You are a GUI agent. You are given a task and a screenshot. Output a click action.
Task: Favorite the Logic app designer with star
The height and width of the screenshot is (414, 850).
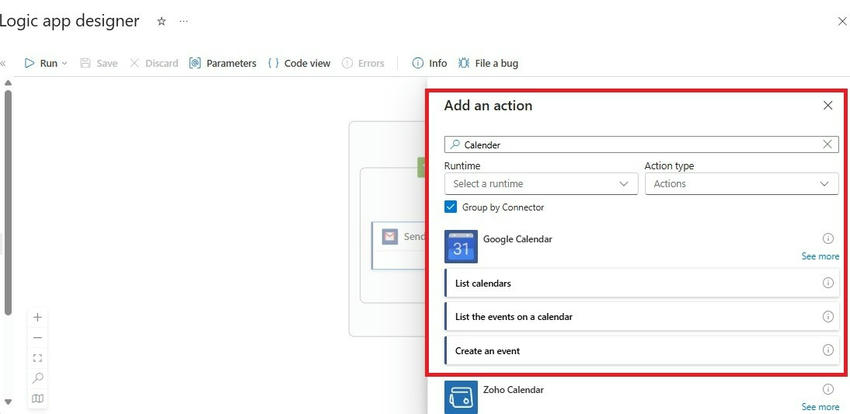pos(162,21)
